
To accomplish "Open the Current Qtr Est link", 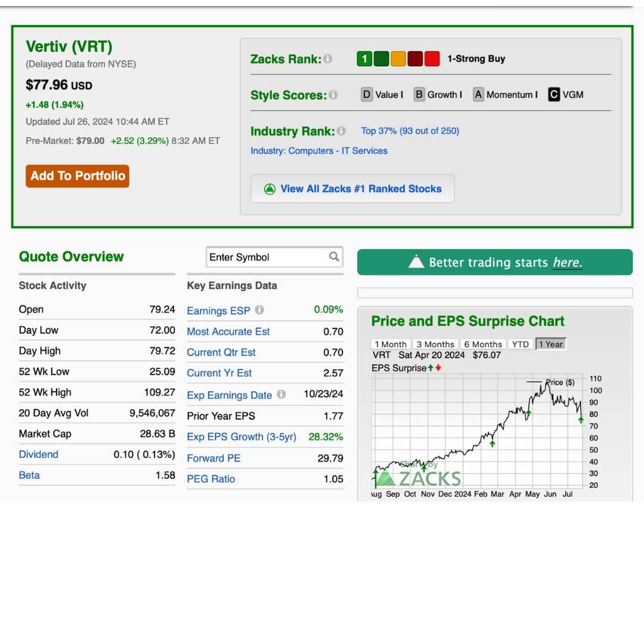I will point(221,352).
